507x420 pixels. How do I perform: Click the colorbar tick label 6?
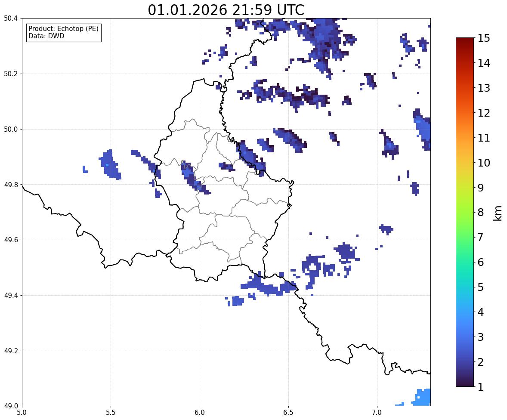pos(481,262)
